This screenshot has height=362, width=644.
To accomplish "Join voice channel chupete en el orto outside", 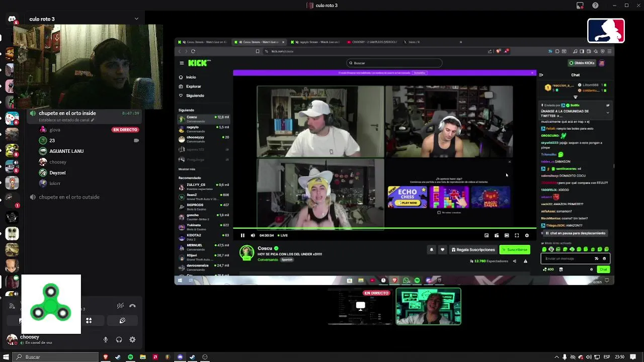I will (69, 197).
